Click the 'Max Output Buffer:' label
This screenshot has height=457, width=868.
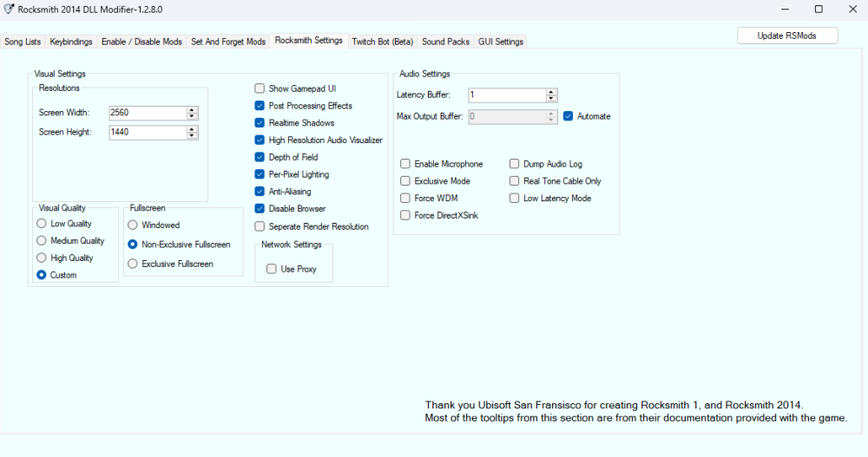pos(430,116)
